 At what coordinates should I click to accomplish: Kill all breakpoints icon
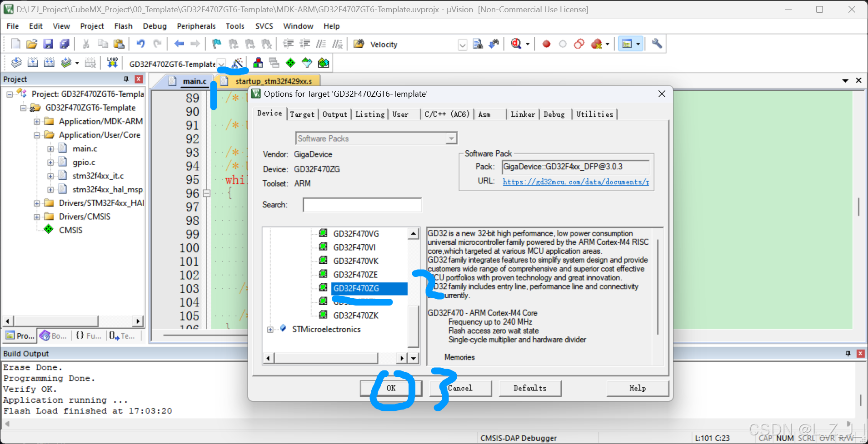[597, 44]
